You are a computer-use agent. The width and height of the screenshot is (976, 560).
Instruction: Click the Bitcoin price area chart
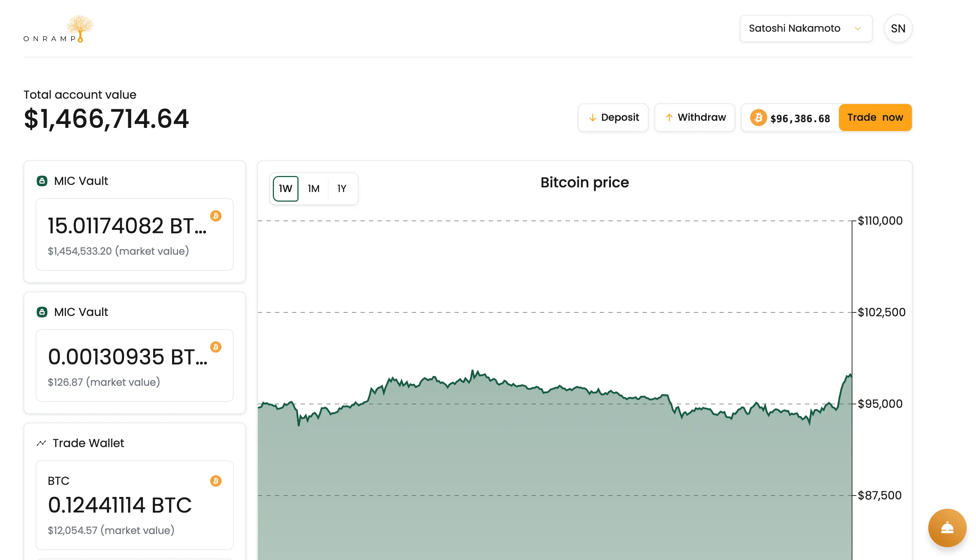[x=555, y=465]
